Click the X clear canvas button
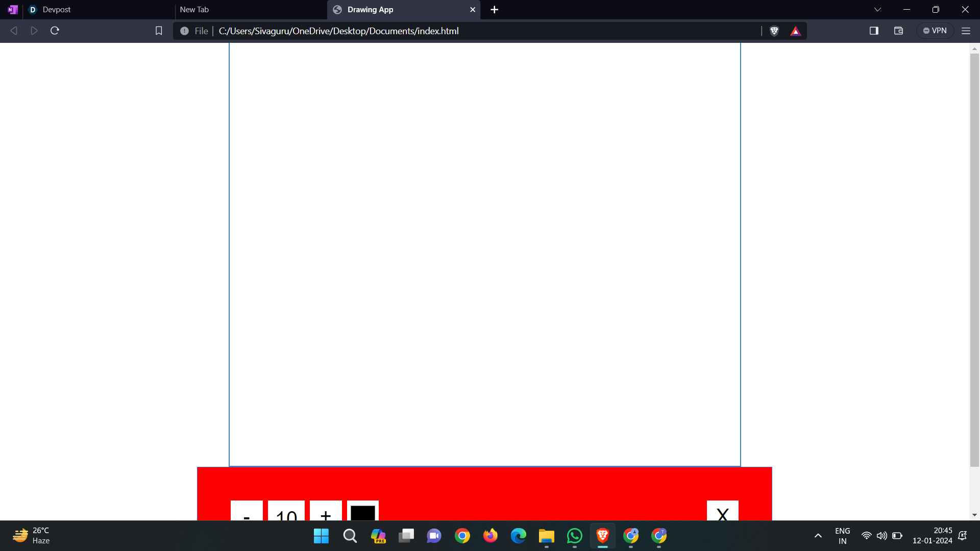This screenshot has width=980, height=551. (x=722, y=511)
